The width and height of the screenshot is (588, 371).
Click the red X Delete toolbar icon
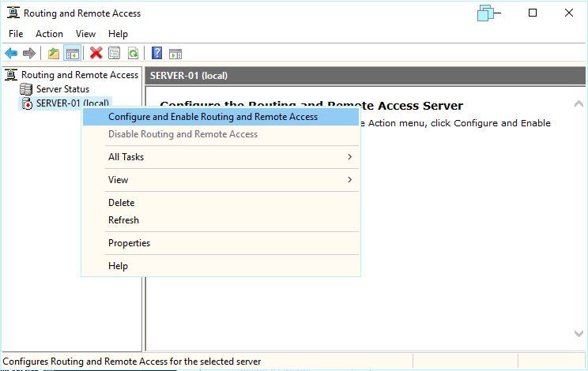[96, 53]
